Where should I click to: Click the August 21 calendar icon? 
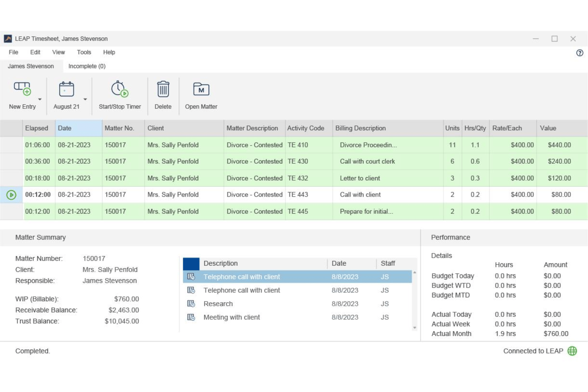click(66, 89)
